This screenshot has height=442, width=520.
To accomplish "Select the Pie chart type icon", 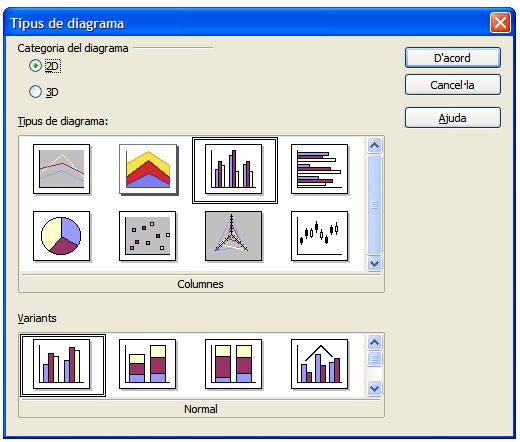I will (62, 236).
